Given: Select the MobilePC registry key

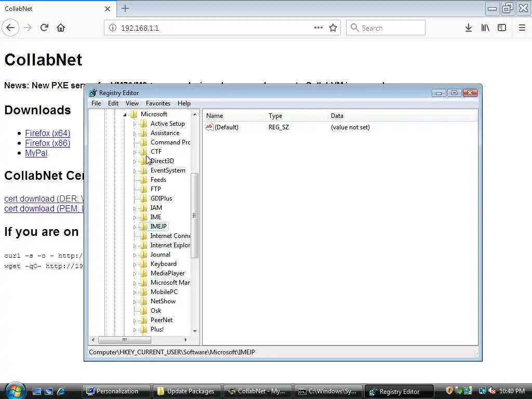Looking at the screenshot, I should [164, 292].
